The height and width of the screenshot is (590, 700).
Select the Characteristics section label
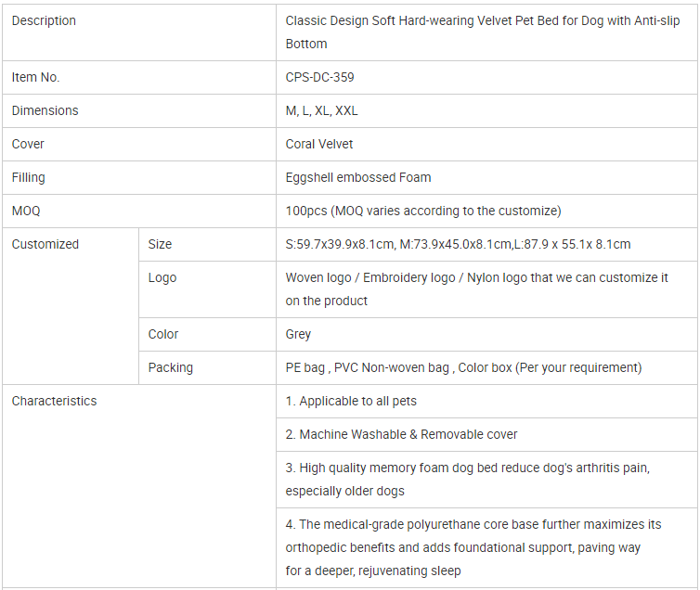(x=54, y=402)
